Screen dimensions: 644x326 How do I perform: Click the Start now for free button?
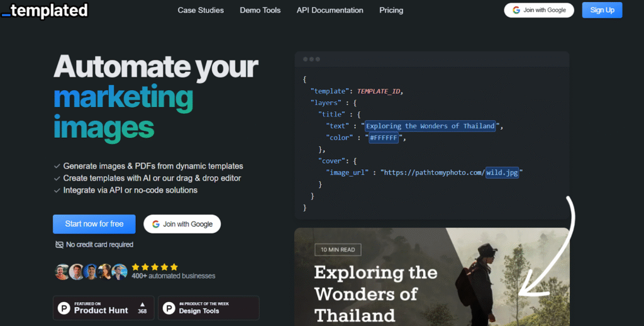94,223
